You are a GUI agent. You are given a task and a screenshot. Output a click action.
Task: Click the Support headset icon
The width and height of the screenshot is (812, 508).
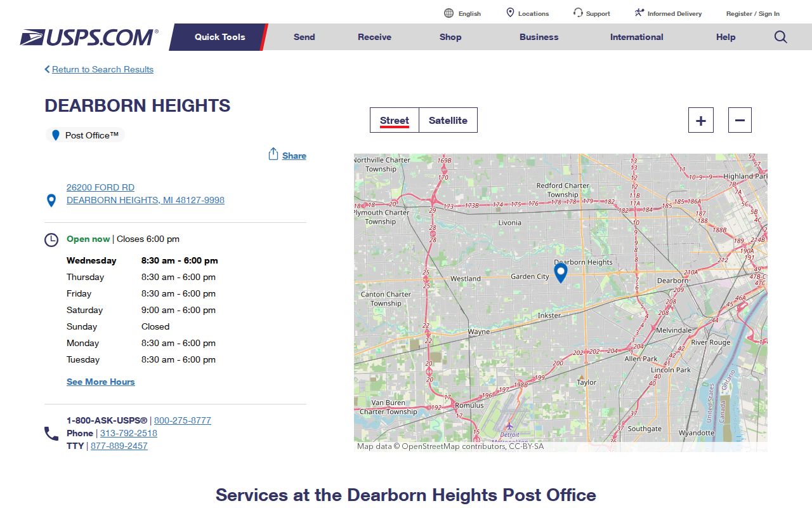click(x=578, y=13)
